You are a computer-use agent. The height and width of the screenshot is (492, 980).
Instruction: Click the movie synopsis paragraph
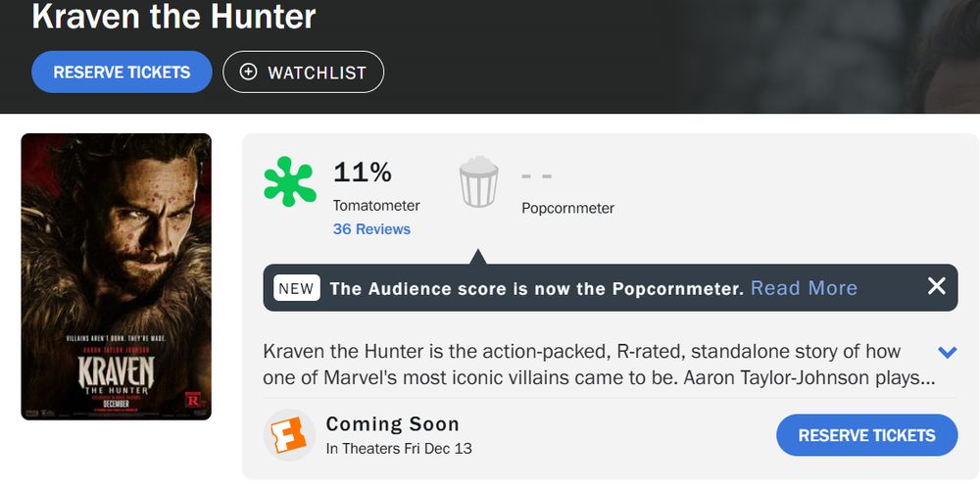tap(588, 364)
